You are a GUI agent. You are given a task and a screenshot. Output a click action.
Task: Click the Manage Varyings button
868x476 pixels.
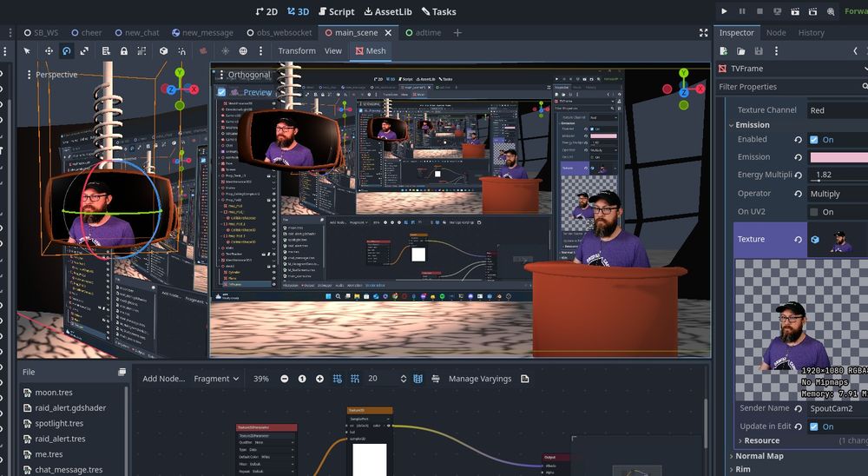click(x=480, y=379)
